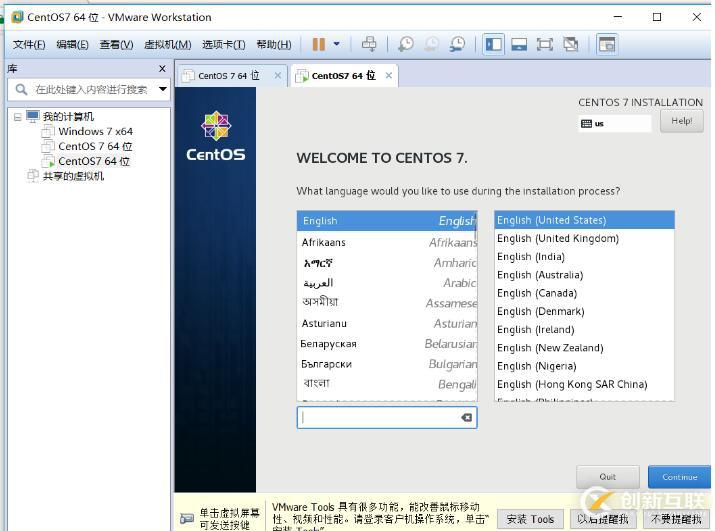
Task: Select English in the language list
Action: (x=387, y=221)
